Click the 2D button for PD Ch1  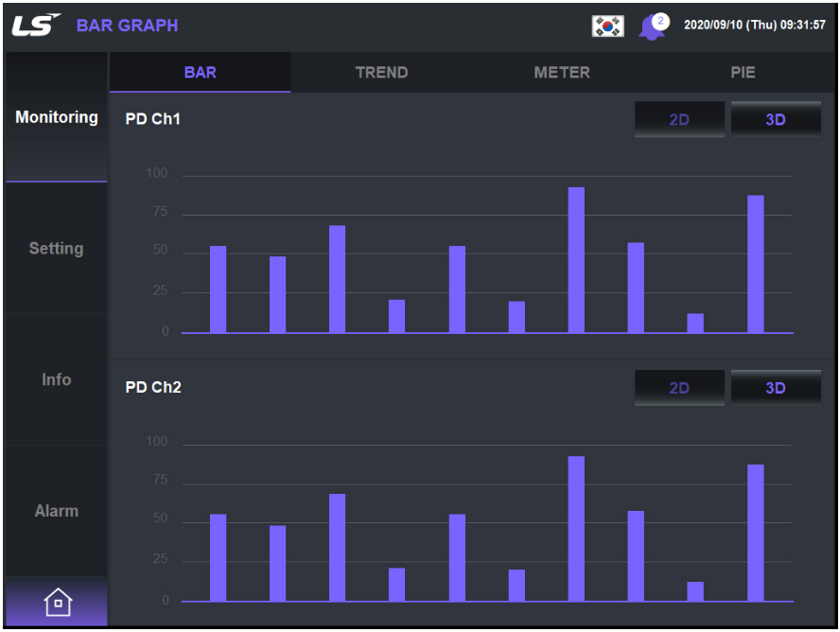click(679, 119)
